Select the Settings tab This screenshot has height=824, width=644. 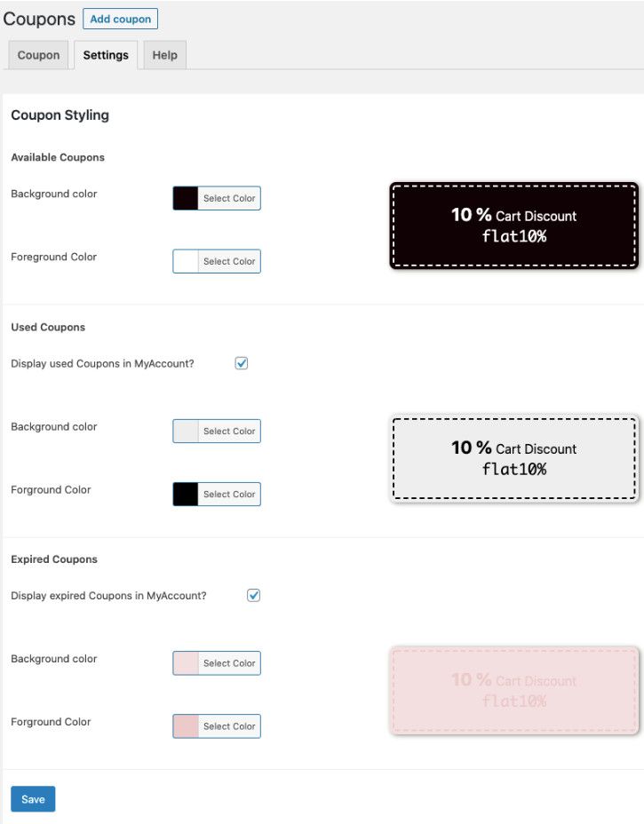106,55
